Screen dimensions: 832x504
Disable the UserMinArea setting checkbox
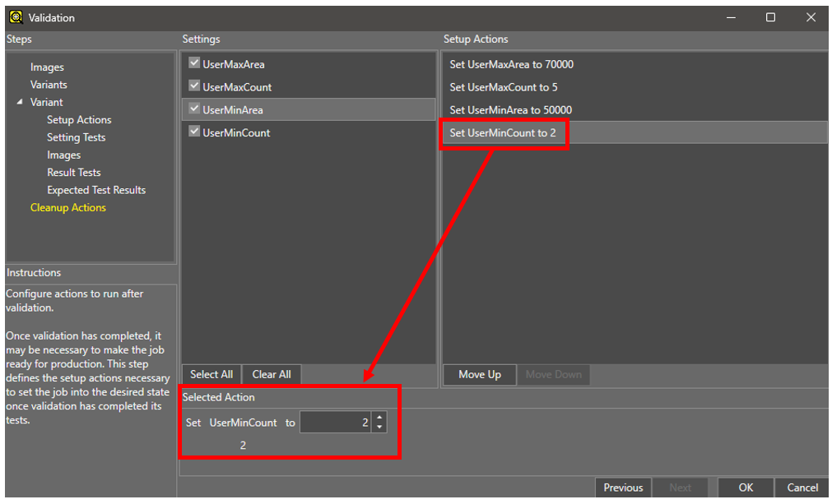[194, 109]
